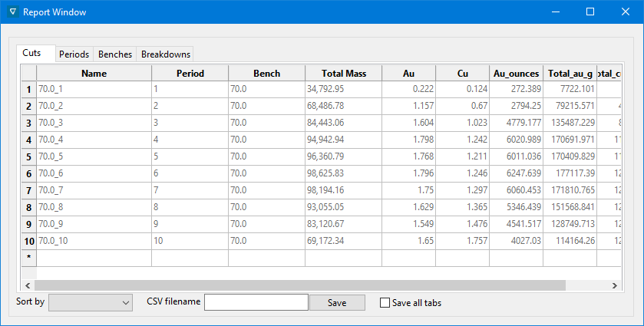Image resolution: width=644 pixels, height=326 pixels.
Task: Select the Breakdowns tab
Action: click(x=165, y=54)
